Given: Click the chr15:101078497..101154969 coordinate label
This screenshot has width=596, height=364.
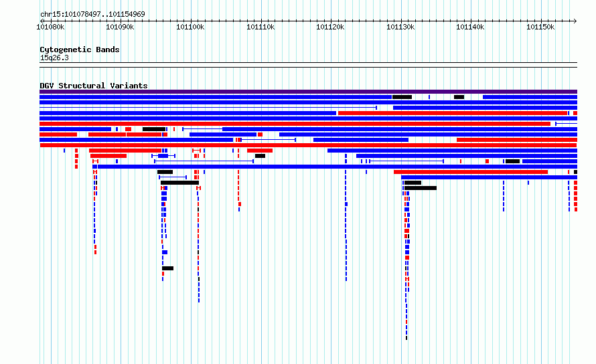Looking at the screenshot, I should point(92,15).
